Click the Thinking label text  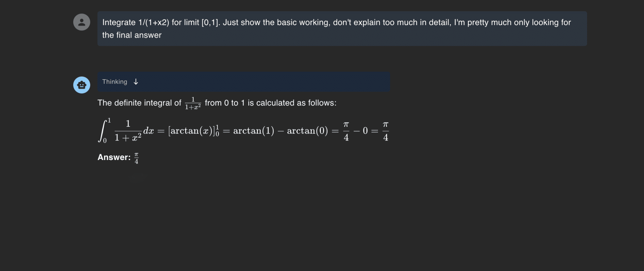[x=114, y=82]
